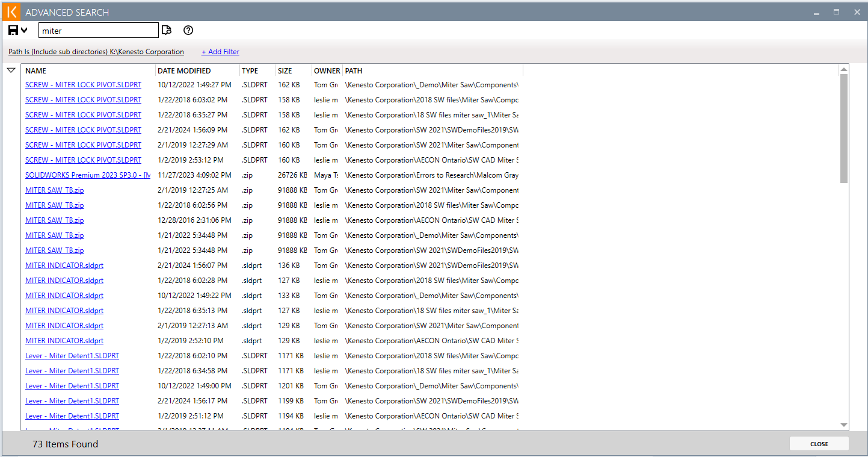Click the triangle expander left of NAME header
This screenshot has width=868, height=457.
(x=11, y=70)
